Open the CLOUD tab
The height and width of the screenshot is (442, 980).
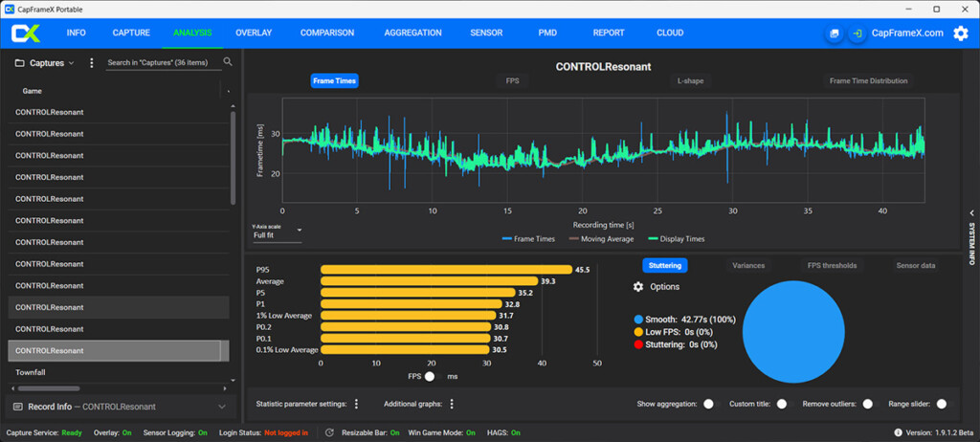click(x=670, y=33)
